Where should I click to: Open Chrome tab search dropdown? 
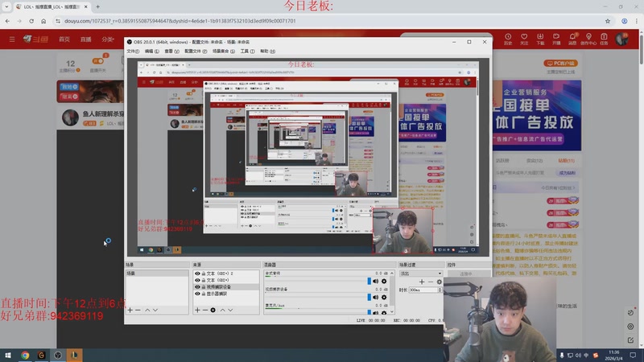6,6
